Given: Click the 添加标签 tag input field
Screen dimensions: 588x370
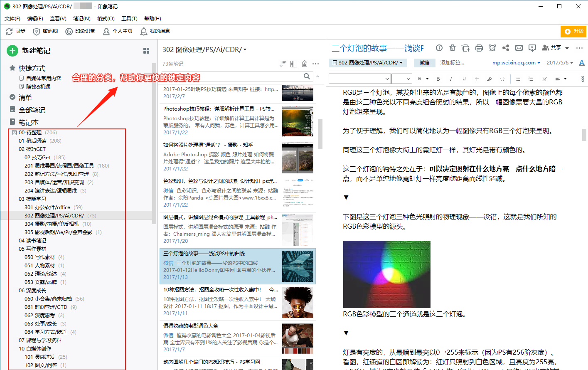Looking at the screenshot, I should pyautogui.click(x=453, y=63).
